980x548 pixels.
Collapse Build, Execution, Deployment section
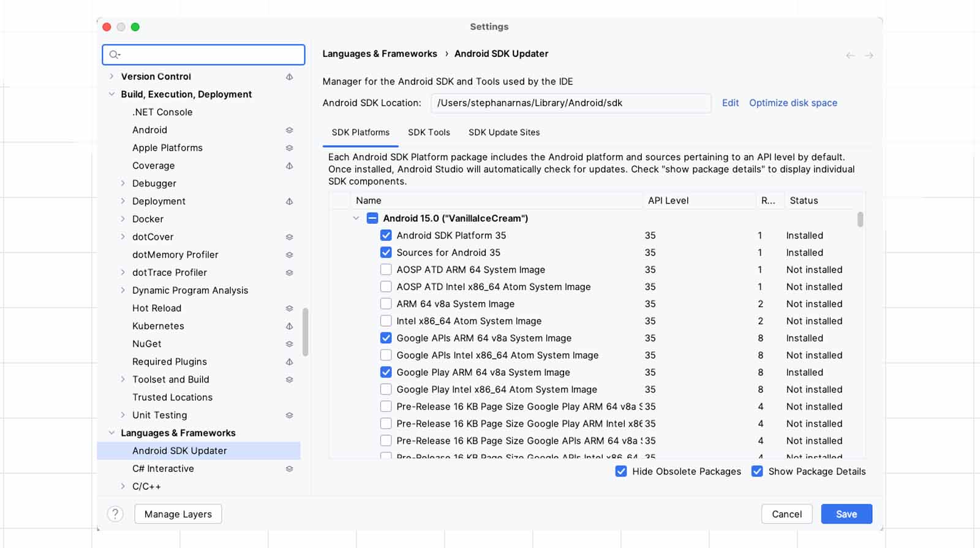(111, 94)
